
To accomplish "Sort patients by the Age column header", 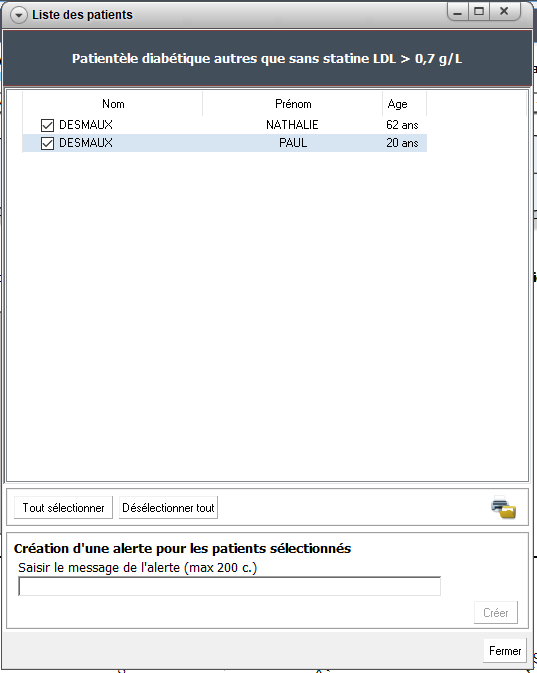I will (404, 104).
